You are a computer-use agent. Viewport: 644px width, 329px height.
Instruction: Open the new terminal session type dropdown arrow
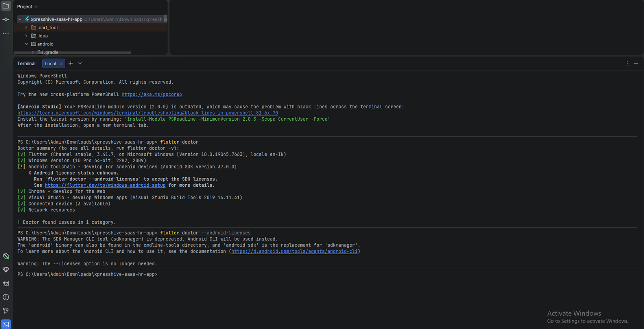point(80,64)
